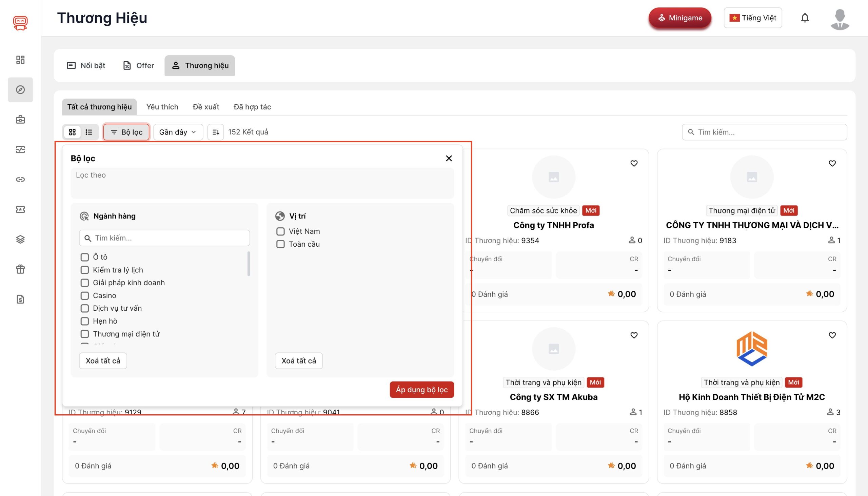Favorite Công ty TNHH Profa with heart icon
This screenshot has width=868, height=496.
(634, 164)
